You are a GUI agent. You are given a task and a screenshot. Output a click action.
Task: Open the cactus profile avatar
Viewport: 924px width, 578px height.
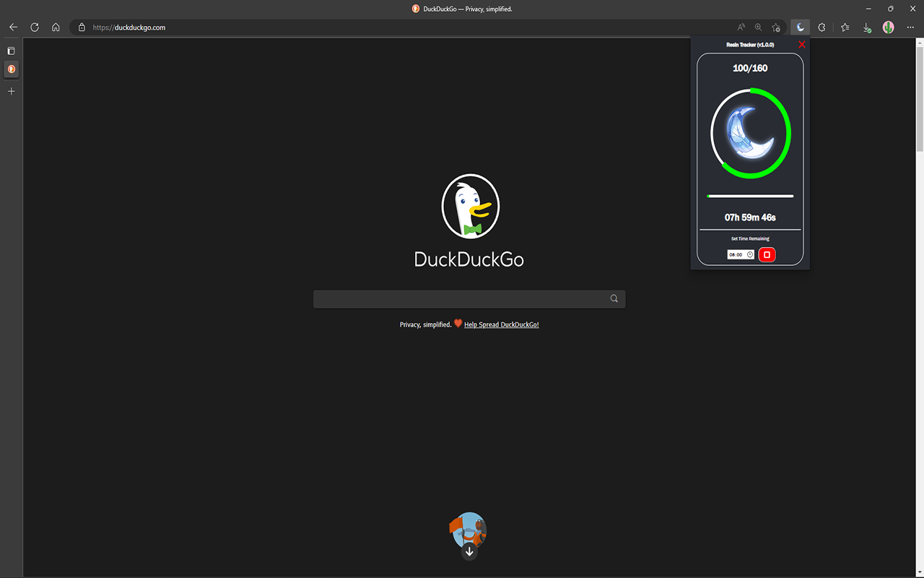point(889,27)
